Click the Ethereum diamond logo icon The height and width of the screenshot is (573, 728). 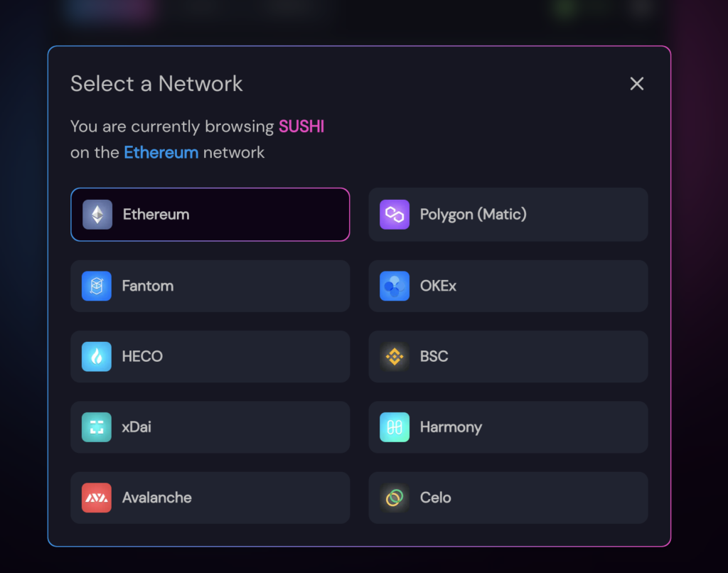[97, 215]
